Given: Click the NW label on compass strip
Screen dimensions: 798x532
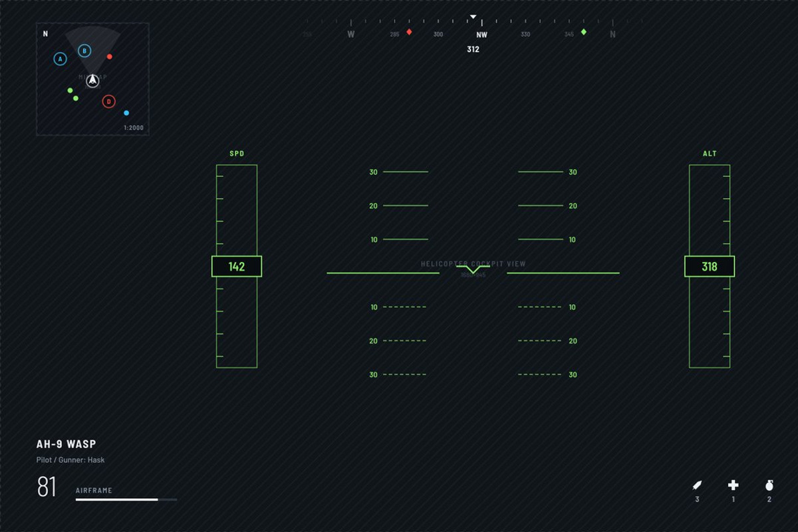Looking at the screenshot, I should tap(481, 35).
